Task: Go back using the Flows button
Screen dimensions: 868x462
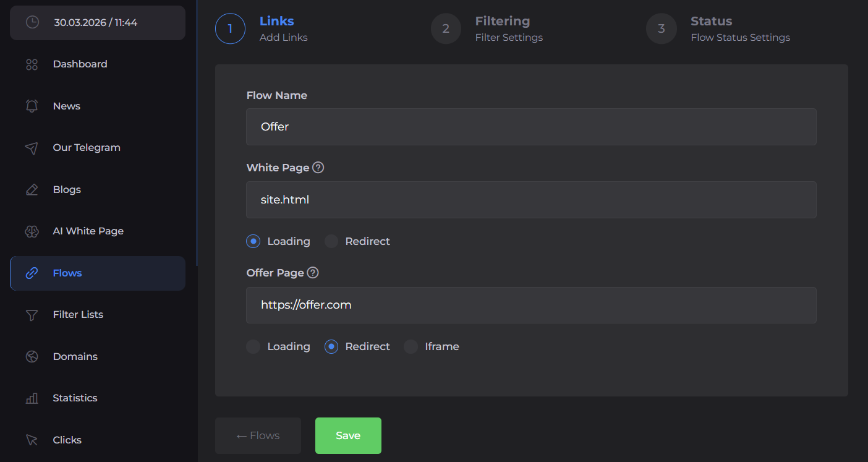Action: 258,436
